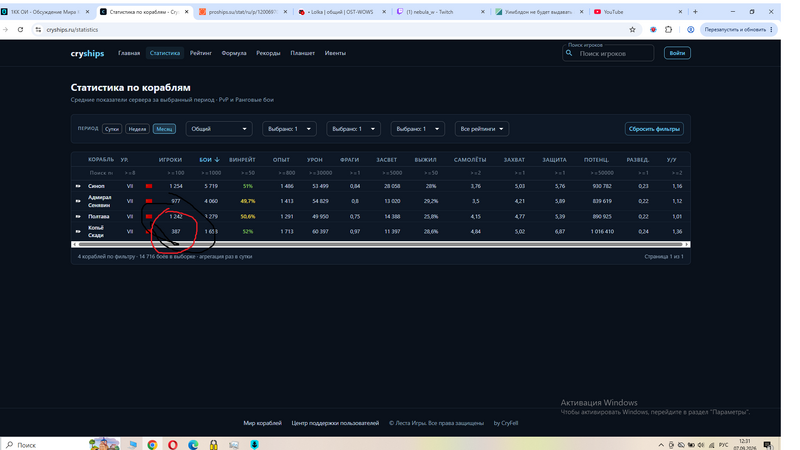Open the Ивенты menu item

(x=335, y=53)
